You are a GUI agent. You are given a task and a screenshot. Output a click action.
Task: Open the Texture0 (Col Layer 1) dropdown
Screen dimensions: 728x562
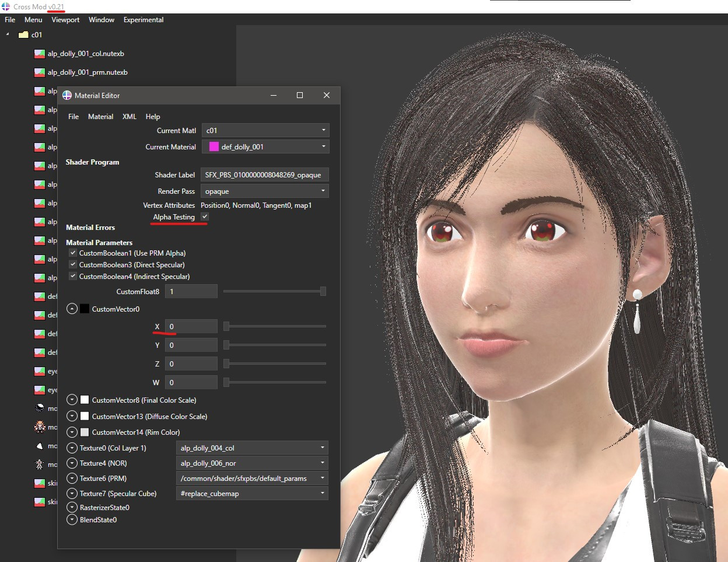pos(251,448)
